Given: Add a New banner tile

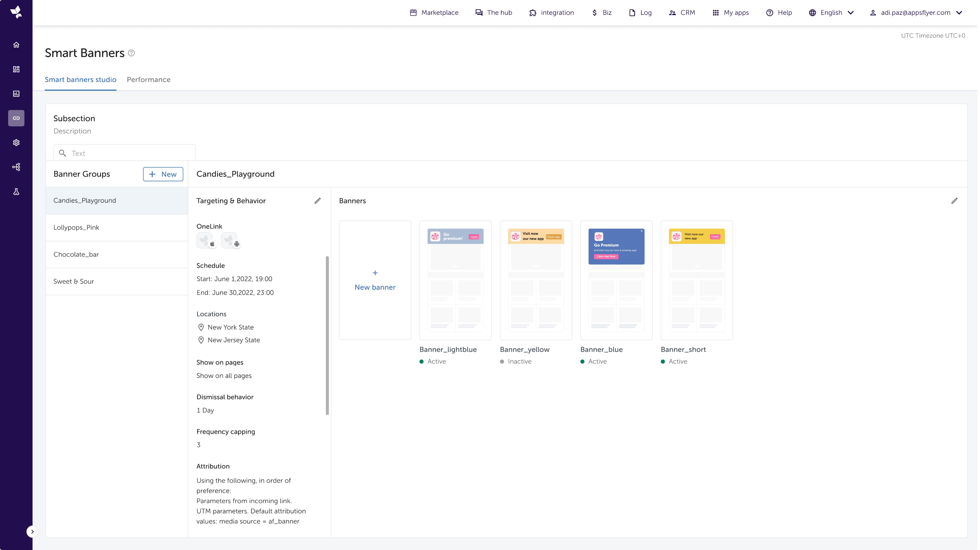Looking at the screenshot, I should (x=375, y=280).
